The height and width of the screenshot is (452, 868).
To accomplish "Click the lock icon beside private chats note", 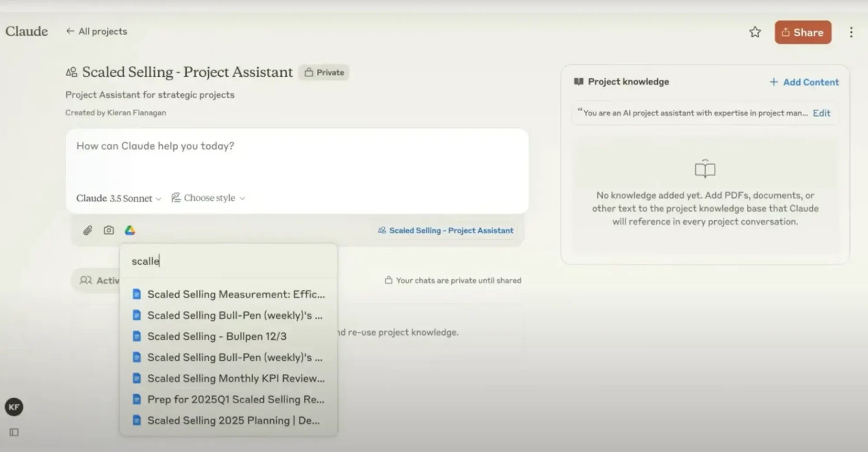I will [x=388, y=280].
